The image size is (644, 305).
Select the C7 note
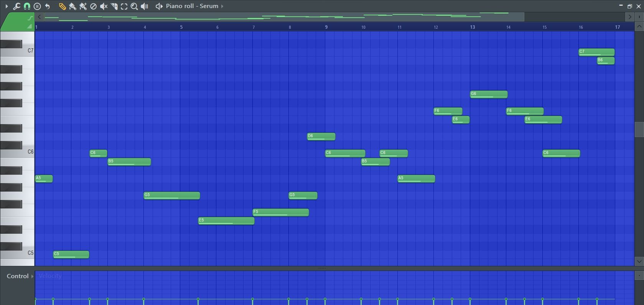pos(596,52)
